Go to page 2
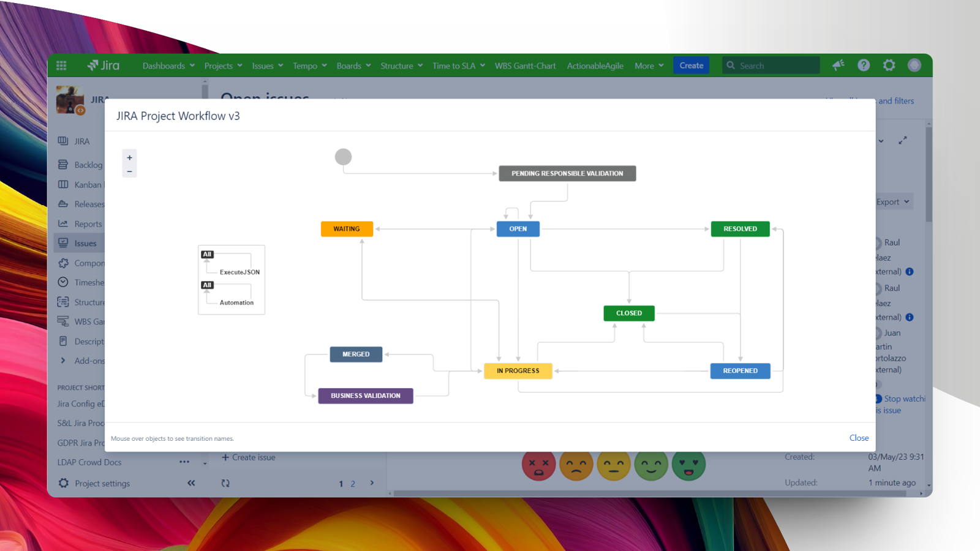 pos(353,484)
